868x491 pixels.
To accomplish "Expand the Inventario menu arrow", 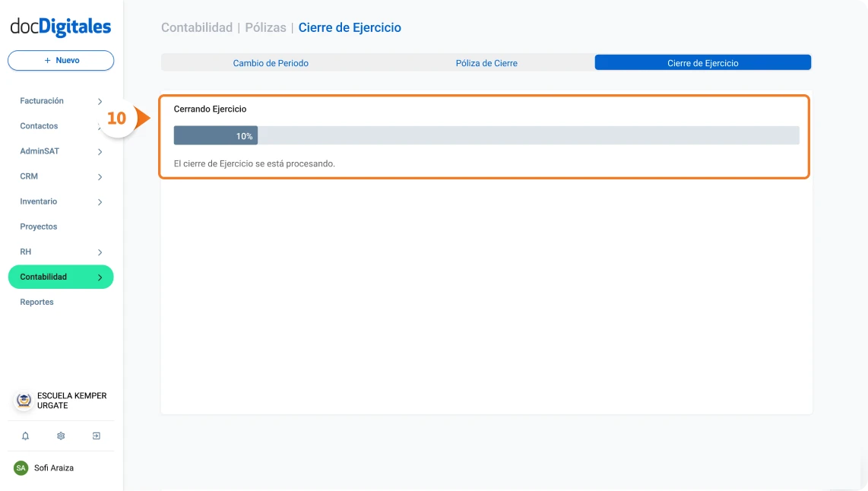I will click(100, 202).
